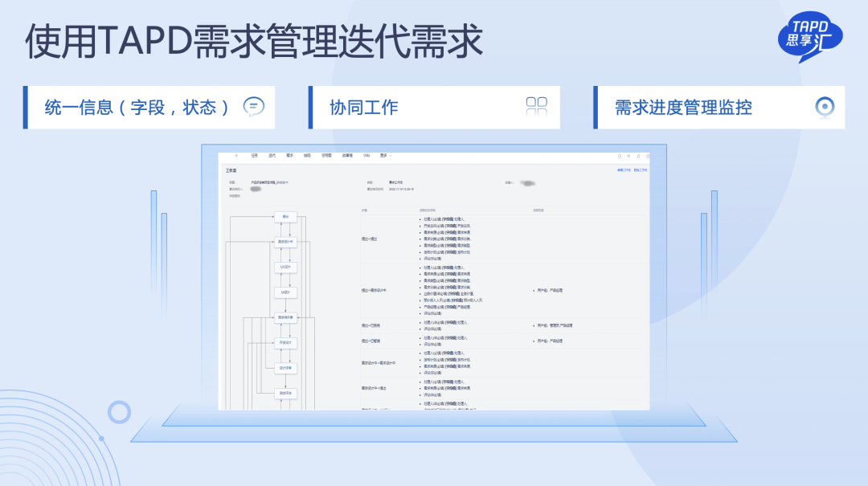Open the 任务 menu in TAPD navigation
868x486 pixels.
coord(254,156)
